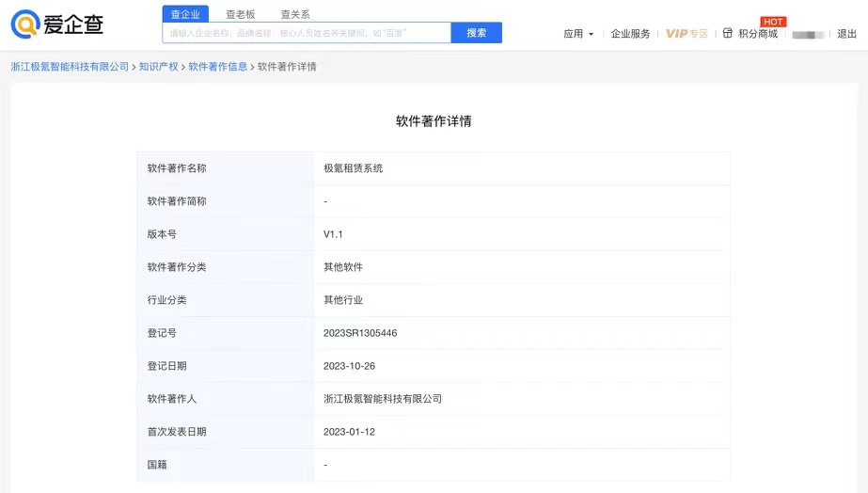The width and height of the screenshot is (868, 493).
Task: Click the blue 搜索 button
Action: pyautogui.click(x=477, y=33)
